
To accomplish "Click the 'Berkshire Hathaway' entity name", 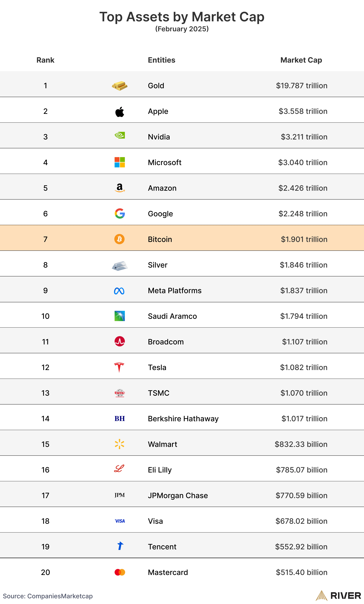I will 183,419.
